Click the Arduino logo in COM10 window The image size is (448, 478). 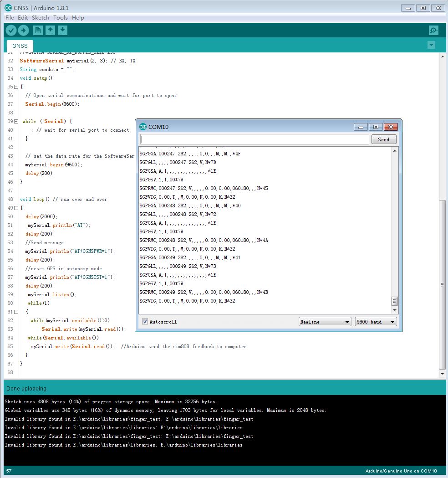(143, 127)
